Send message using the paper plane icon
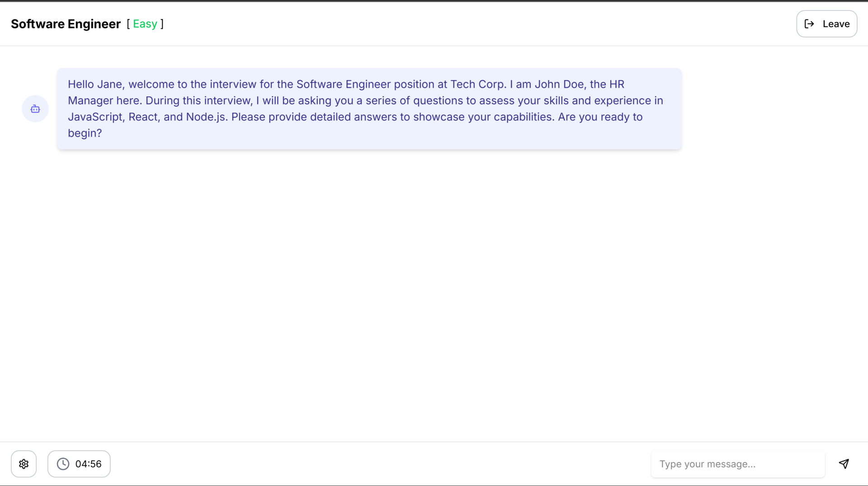Image resolution: width=868 pixels, height=486 pixels. pyautogui.click(x=844, y=464)
